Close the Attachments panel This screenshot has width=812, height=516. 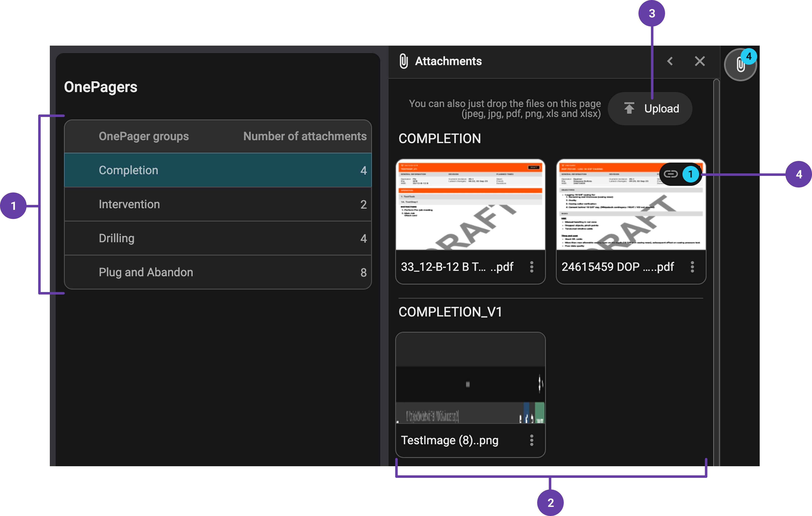click(700, 61)
